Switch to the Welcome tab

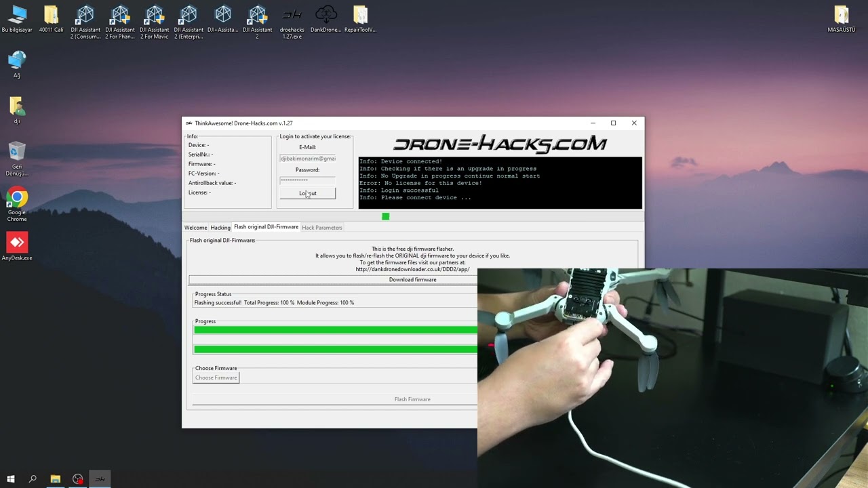196,228
